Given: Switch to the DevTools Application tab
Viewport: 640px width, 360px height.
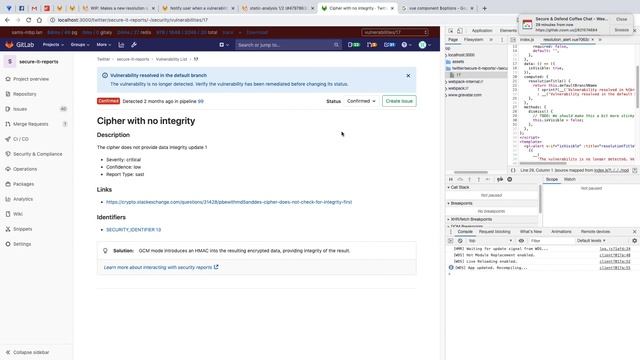Looking at the screenshot, I should tap(482, 31).
